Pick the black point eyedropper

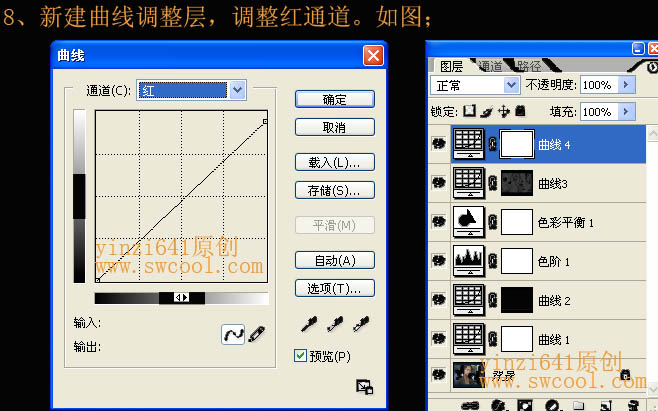311,323
